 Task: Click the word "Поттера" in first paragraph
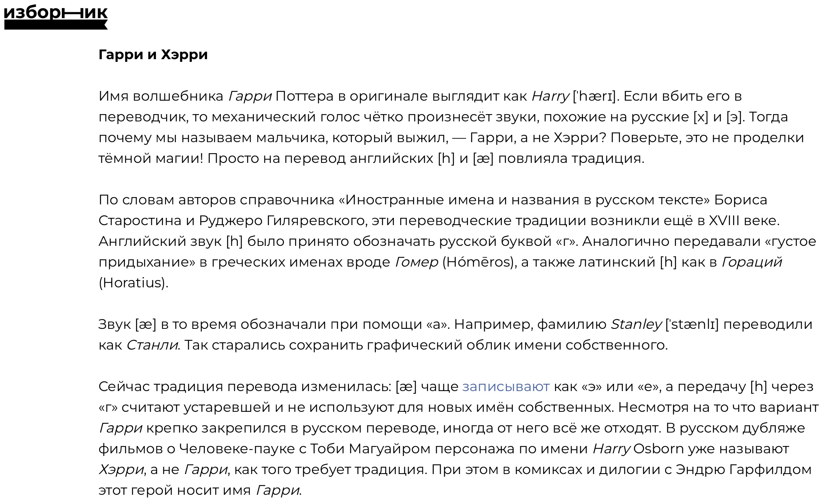(304, 96)
